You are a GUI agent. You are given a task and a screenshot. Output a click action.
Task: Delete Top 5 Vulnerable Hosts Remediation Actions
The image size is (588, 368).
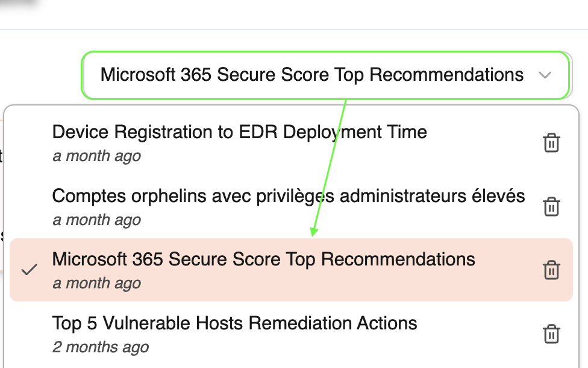551,334
